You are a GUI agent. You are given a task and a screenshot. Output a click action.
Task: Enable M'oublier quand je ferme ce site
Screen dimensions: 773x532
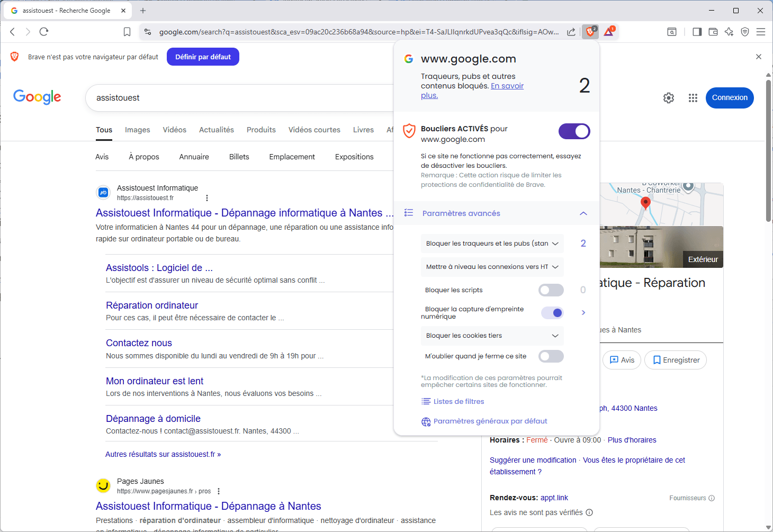[x=551, y=356]
